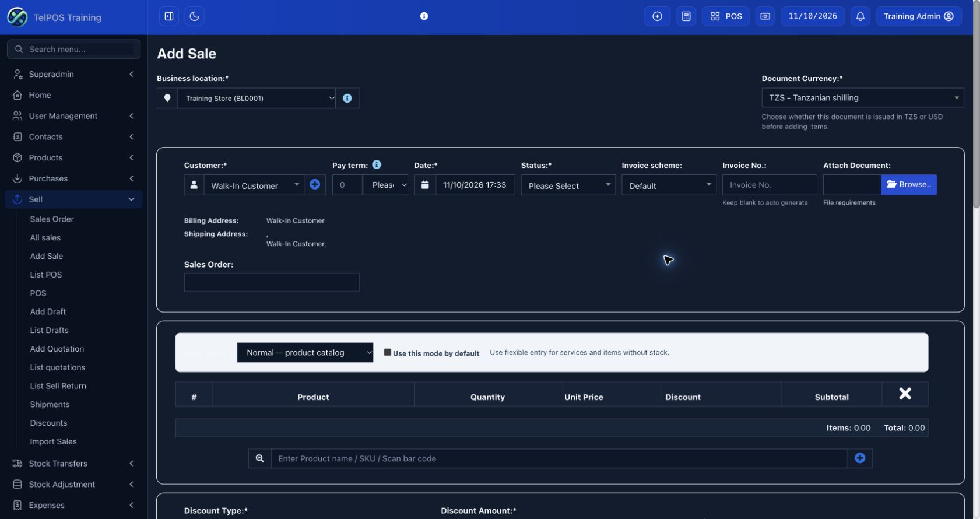The image size is (980, 519).
Task: Open the item entry mode dropdown
Action: 305,353
